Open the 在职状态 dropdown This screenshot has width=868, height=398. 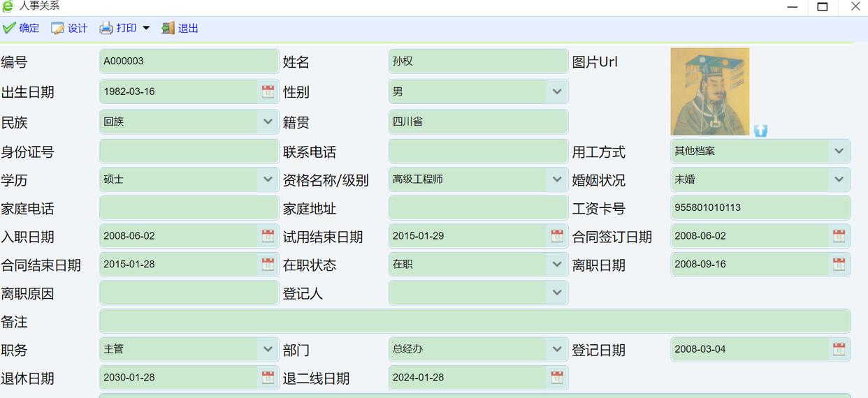click(x=557, y=265)
